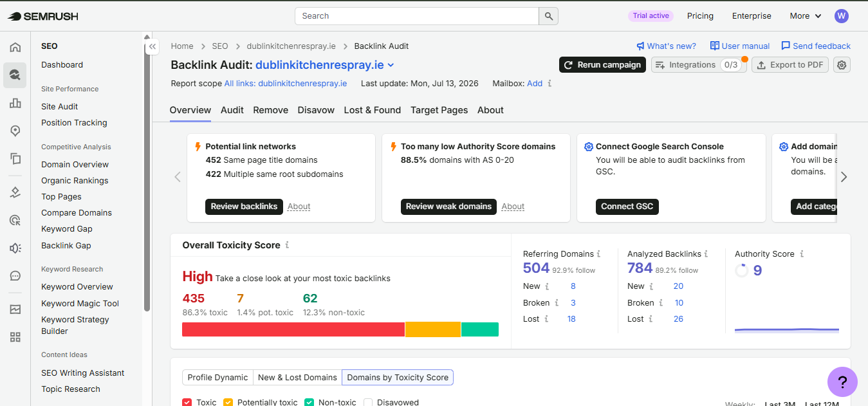
Task: Expand the More dropdown menu
Action: 806,16
